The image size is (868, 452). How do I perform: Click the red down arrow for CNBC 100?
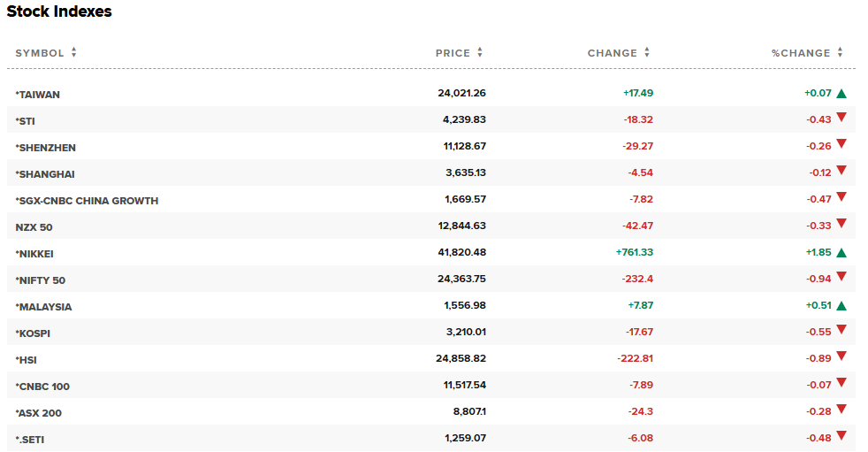click(x=841, y=383)
